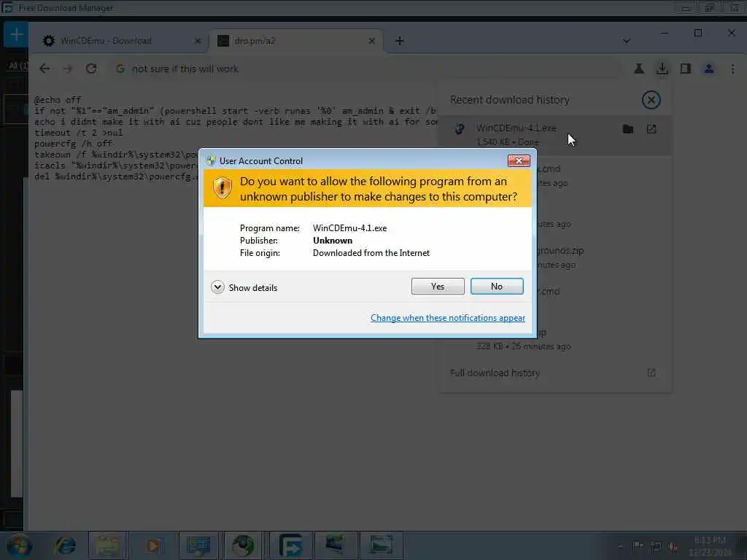This screenshot has width=747, height=560.
Task: Click the address bar search text
Action: (185, 69)
